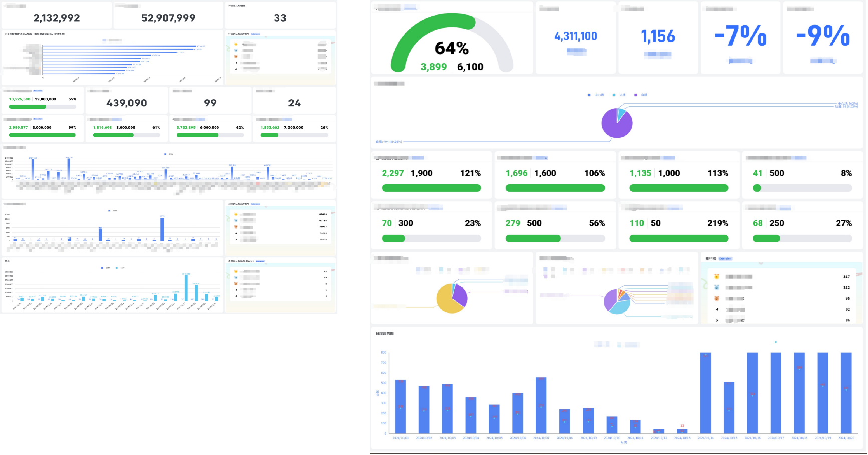Image resolution: width=868 pixels, height=455 pixels.
Task: Click the ranking value 317
Action: pos(846,277)
